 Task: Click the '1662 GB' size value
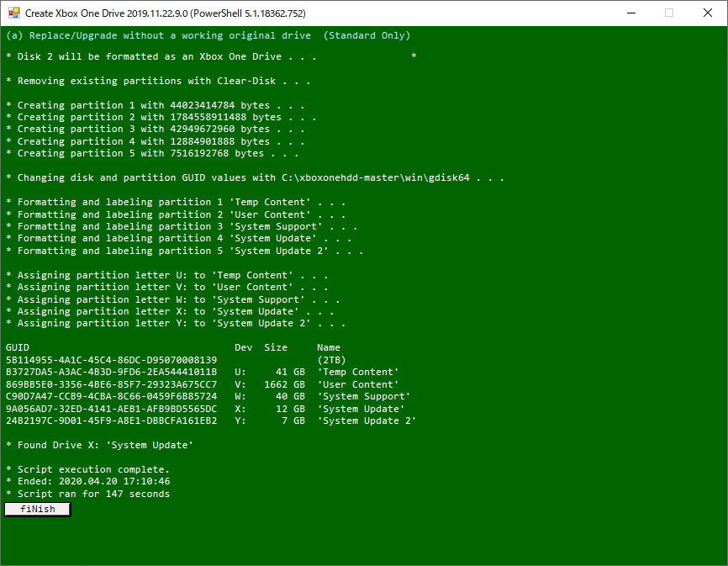(x=285, y=385)
